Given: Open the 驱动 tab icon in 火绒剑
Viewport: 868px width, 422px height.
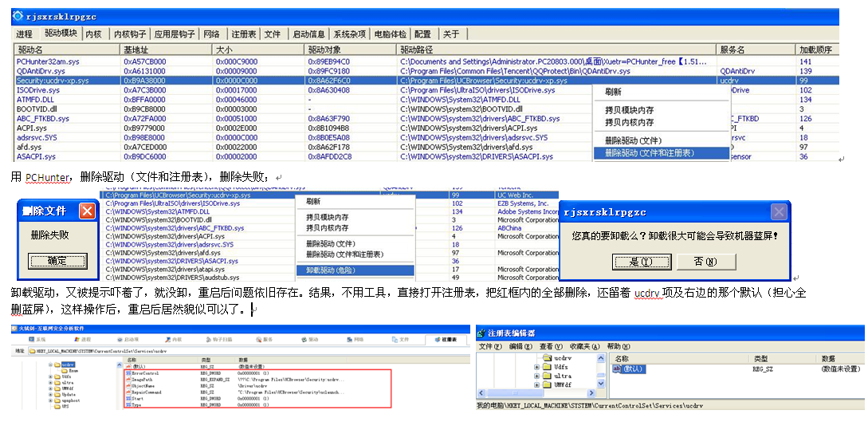Looking at the screenshot, I should click(304, 339).
